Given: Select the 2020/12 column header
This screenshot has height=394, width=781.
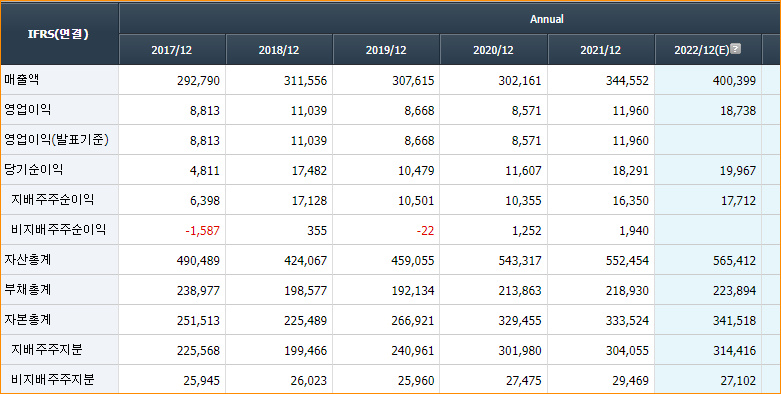Looking at the screenshot, I should coord(493,50).
